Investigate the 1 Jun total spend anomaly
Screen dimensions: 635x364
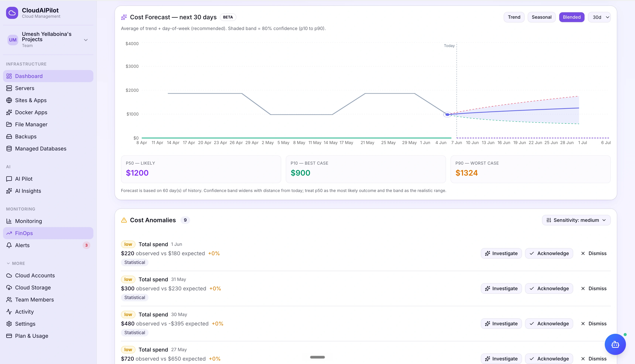point(501,254)
